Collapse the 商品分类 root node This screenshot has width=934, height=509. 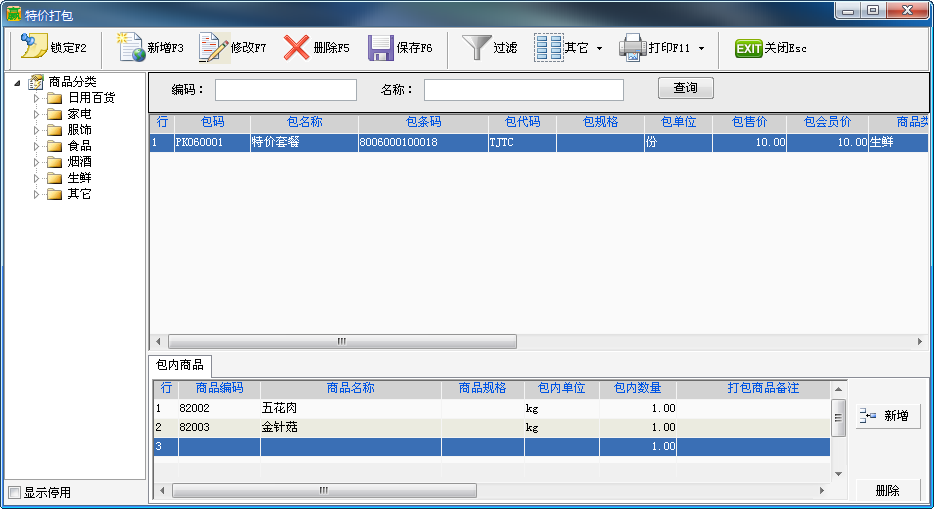18,82
